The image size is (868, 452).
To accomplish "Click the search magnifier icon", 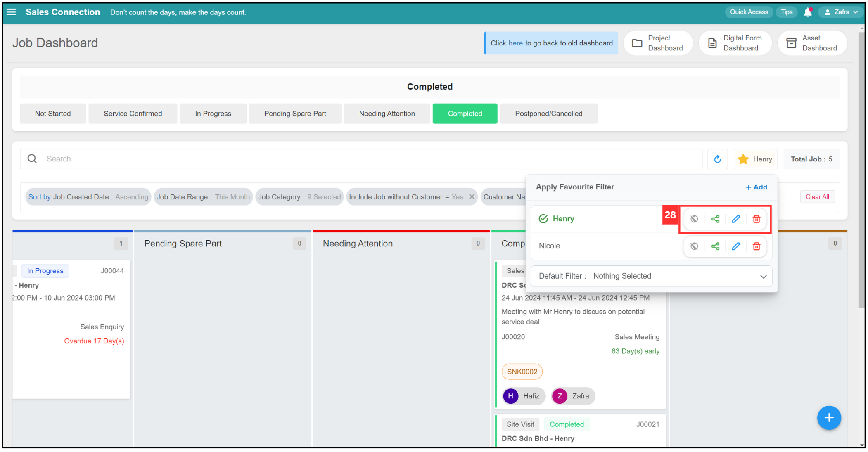I will click(x=32, y=159).
